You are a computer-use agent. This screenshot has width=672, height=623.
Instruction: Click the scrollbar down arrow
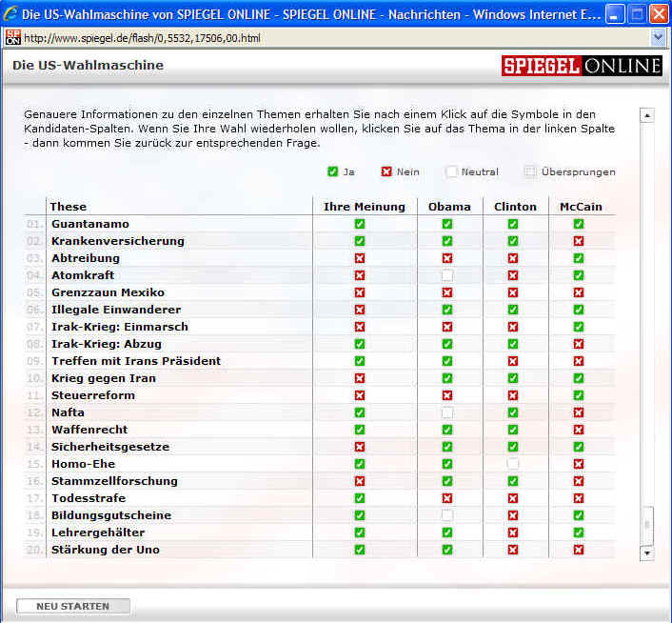coord(647,553)
